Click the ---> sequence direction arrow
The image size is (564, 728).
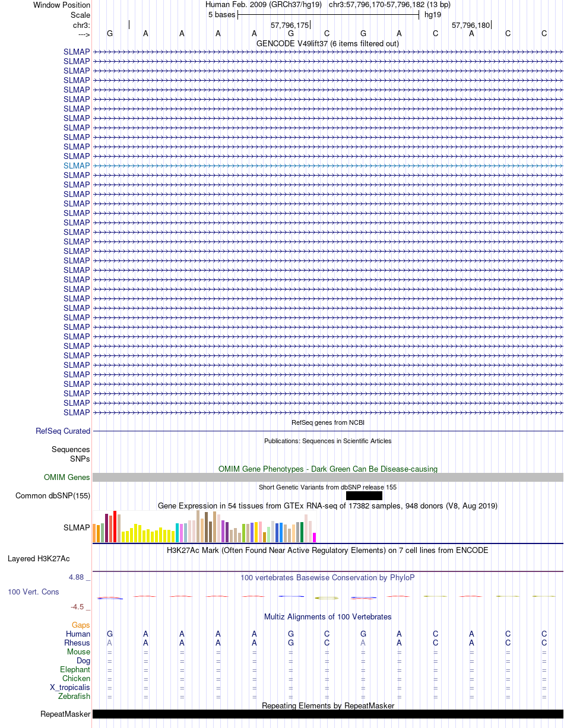pyautogui.click(x=83, y=34)
